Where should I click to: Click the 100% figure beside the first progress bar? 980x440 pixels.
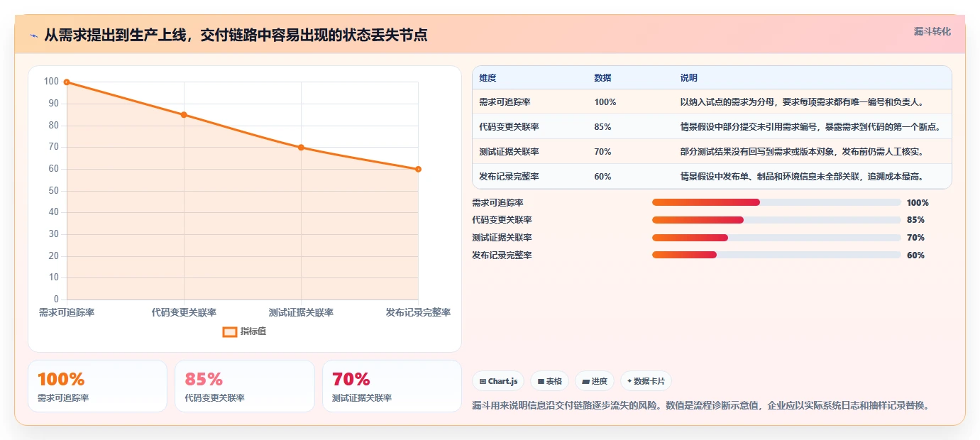(918, 203)
